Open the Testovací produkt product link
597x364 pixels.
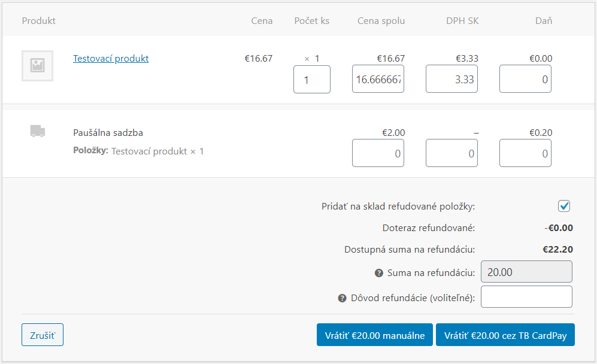coord(110,58)
